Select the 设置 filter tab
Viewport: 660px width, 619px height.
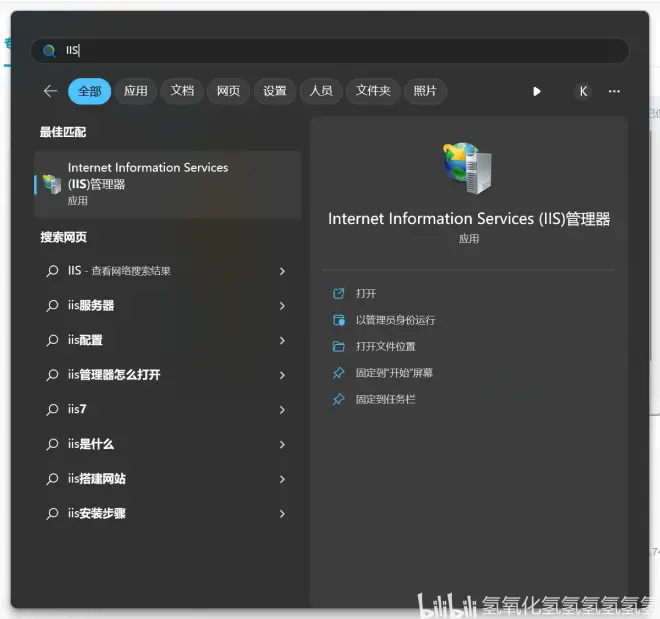tap(274, 91)
